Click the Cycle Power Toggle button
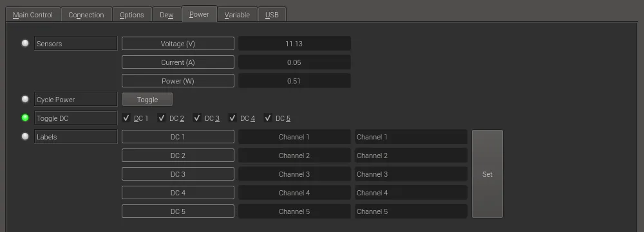Viewport: 644px width, 232px height. click(x=147, y=100)
